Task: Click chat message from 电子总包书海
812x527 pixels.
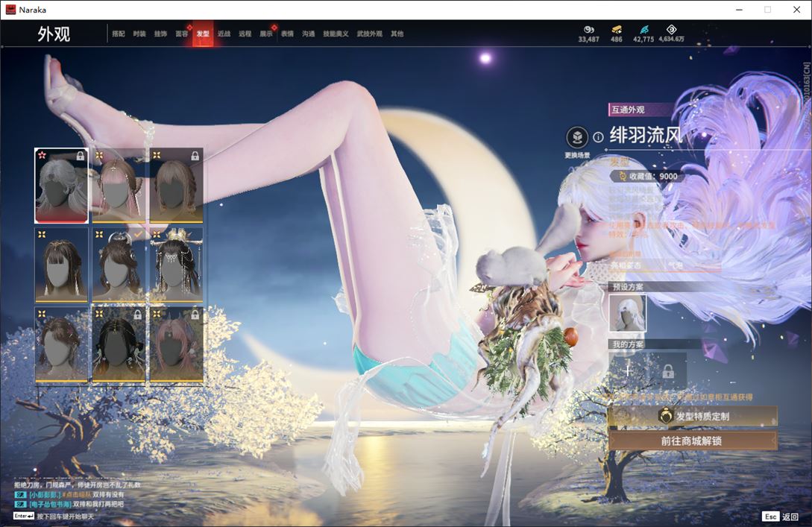Action: pyautogui.click(x=69, y=504)
